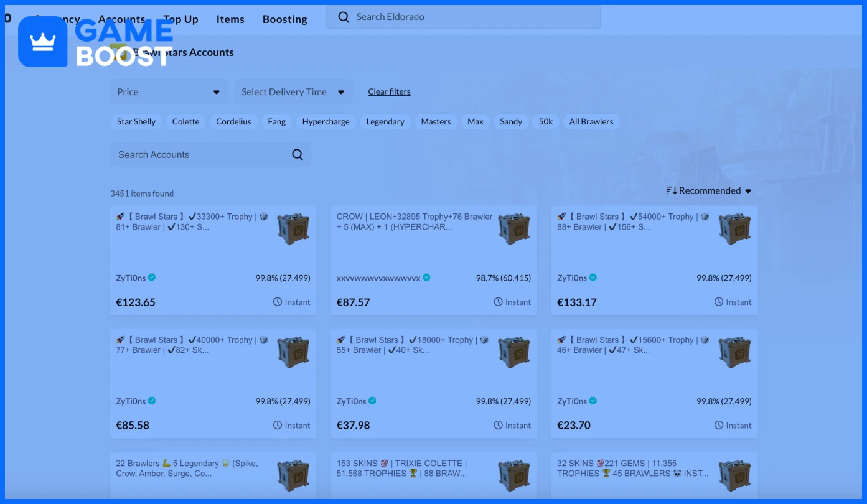Open the Boosting navigation item

point(285,19)
